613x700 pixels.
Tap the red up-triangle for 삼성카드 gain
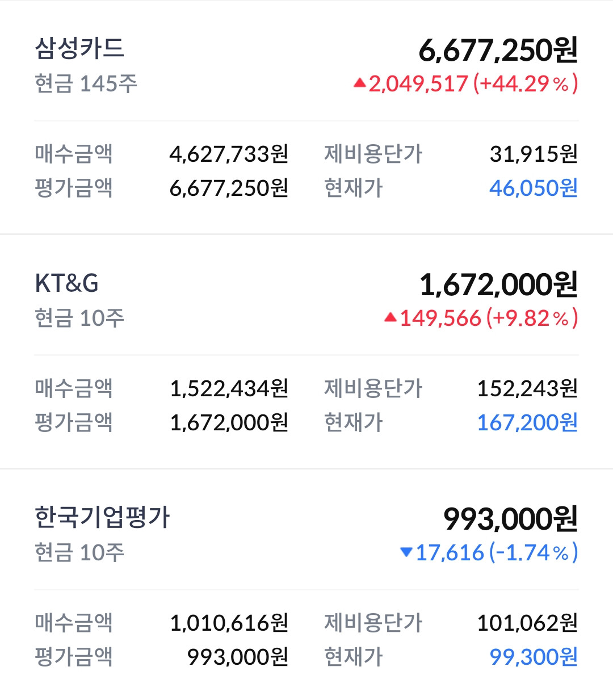tap(359, 83)
